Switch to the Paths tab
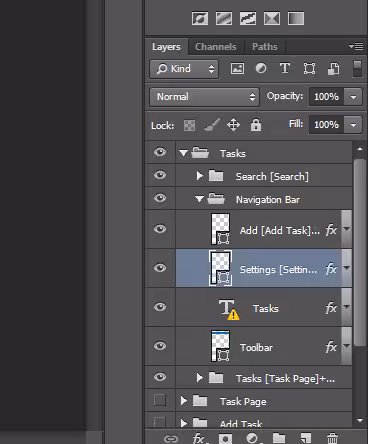 click(x=265, y=47)
